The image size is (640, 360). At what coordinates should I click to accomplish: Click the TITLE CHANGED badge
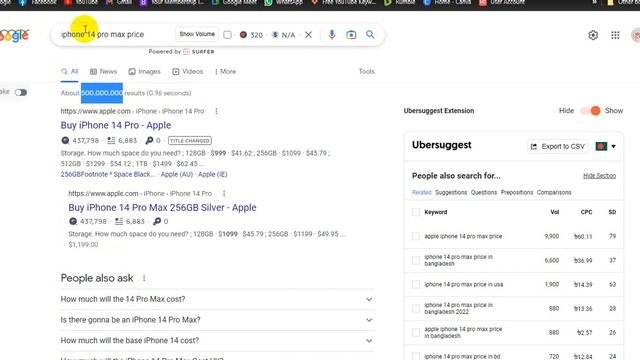190,140
